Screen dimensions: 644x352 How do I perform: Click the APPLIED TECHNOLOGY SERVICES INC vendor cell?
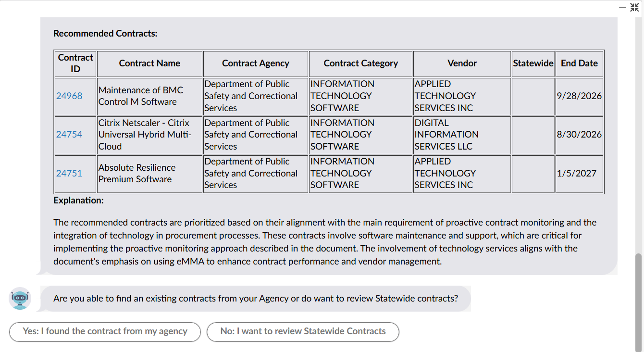pyautogui.click(x=461, y=96)
